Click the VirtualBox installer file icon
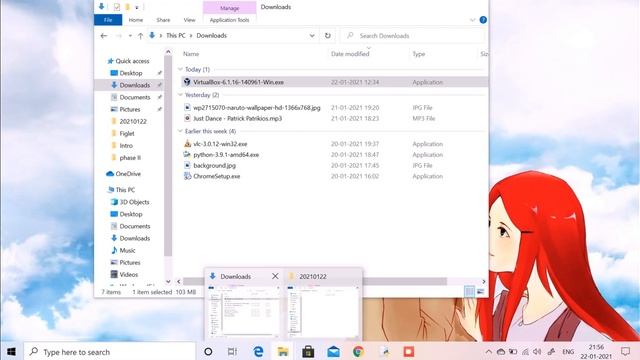The image size is (640, 360). click(187, 82)
